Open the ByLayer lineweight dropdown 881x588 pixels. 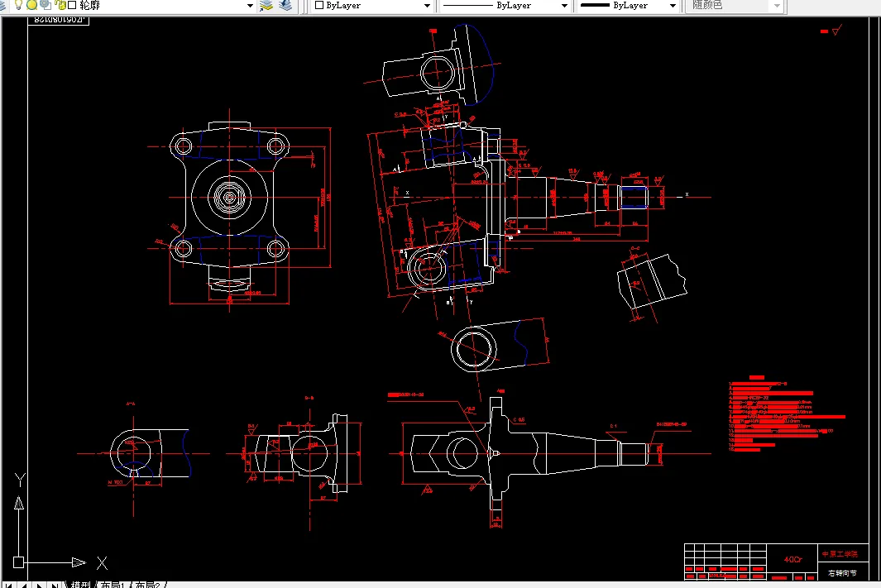coord(673,6)
